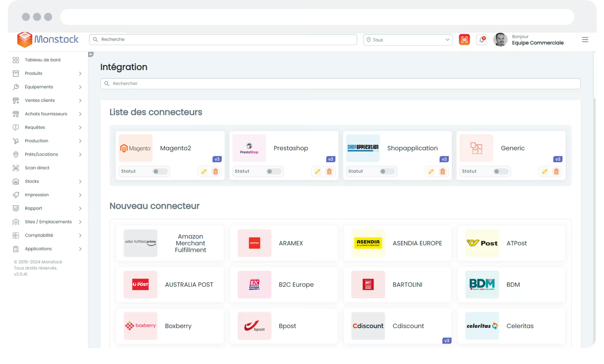
Task: Open the notifications bell
Action: point(481,40)
